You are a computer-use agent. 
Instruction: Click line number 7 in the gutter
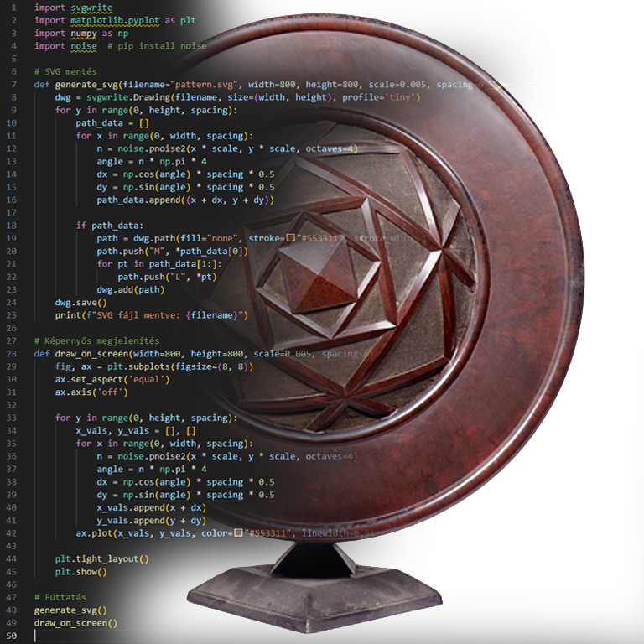coord(13,85)
